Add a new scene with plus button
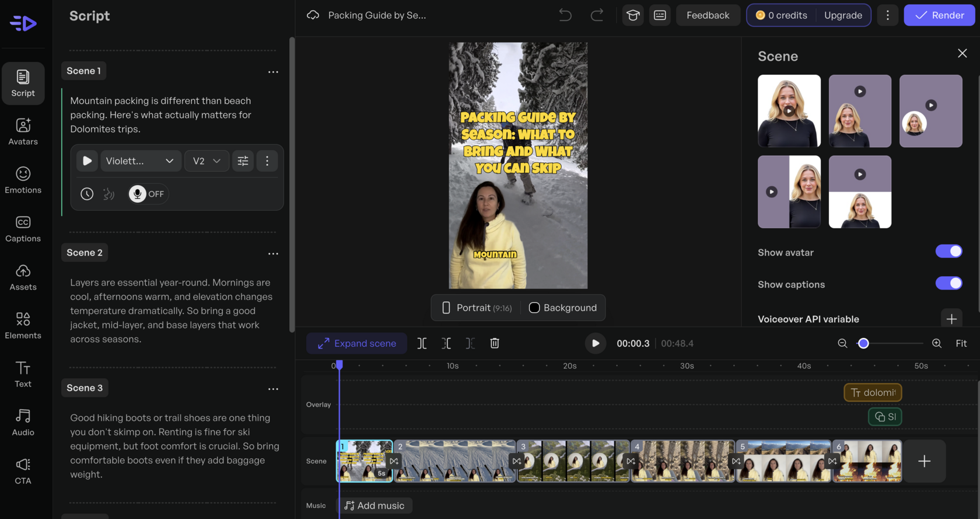The width and height of the screenshot is (980, 519). click(924, 461)
